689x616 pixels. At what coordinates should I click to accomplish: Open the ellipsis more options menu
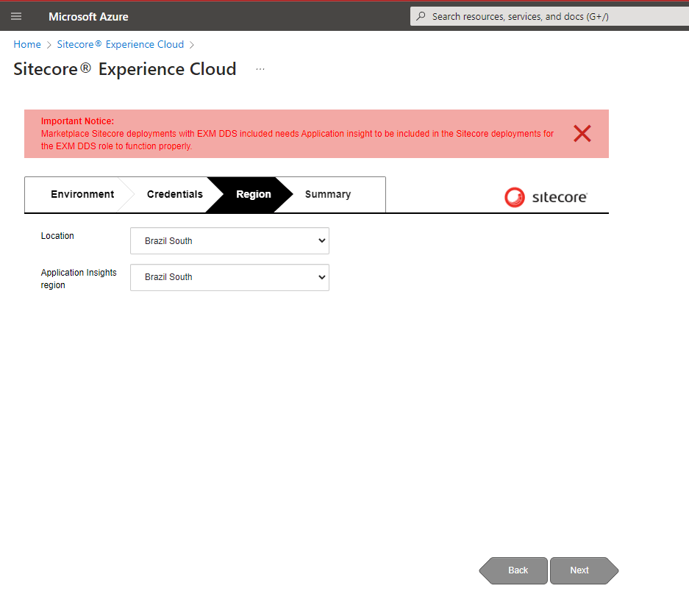(260, 69)
